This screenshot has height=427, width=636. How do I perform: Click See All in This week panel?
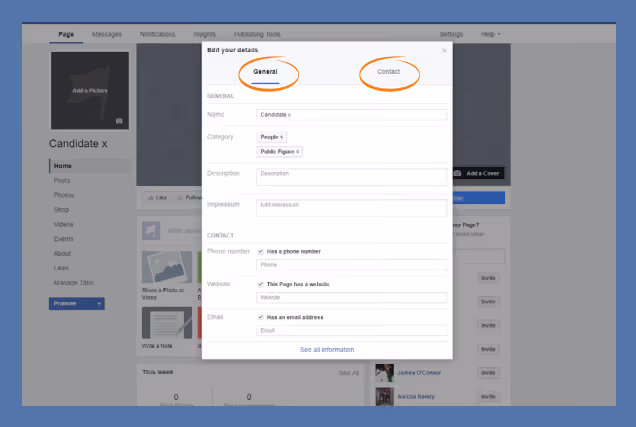tap(349, 373)
